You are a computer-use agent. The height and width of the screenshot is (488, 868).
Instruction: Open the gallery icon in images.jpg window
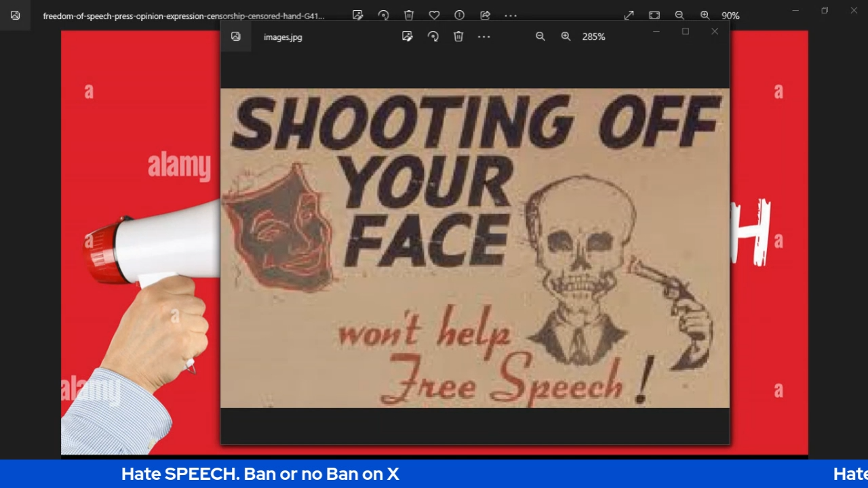pos(236,37)
